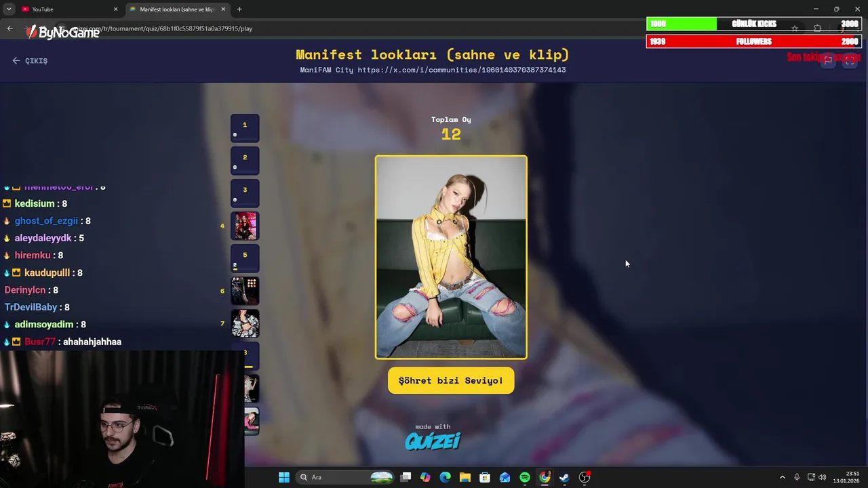Click the Toplam Oy count 12

click(x=451, y=134)
